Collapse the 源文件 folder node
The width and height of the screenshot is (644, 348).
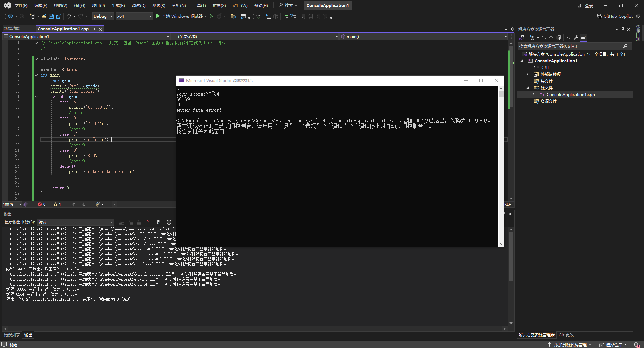tap(527, 88)
